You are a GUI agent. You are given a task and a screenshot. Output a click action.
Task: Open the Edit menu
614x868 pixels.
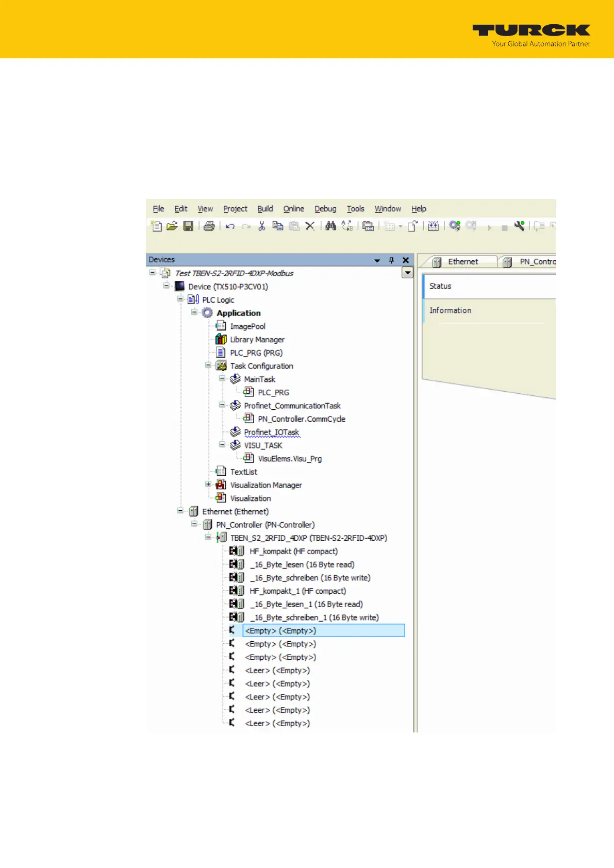tap(180, 209)
